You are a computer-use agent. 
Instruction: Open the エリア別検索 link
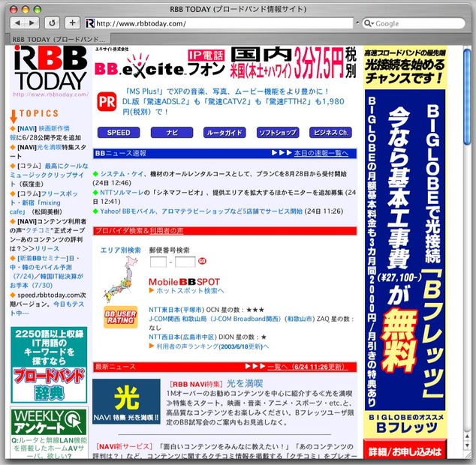click(x=121, y=250)
